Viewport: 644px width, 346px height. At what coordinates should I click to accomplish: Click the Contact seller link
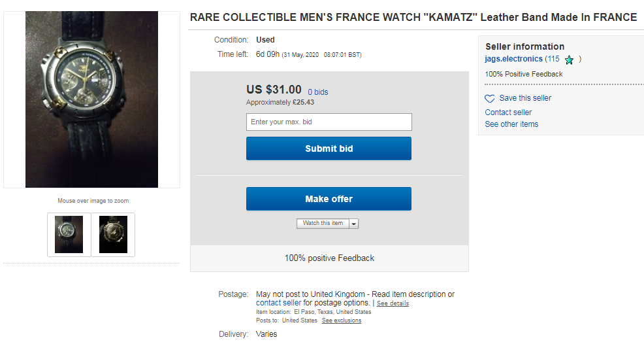click(x=508, y=112)
